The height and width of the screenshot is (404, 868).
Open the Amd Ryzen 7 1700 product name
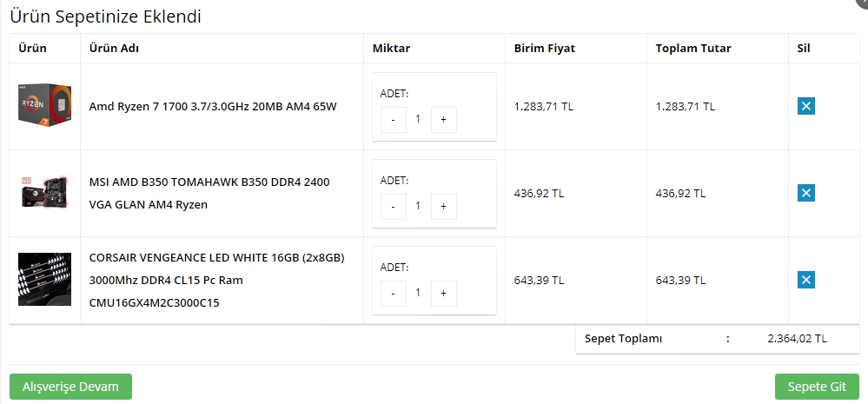coord(213,106)
